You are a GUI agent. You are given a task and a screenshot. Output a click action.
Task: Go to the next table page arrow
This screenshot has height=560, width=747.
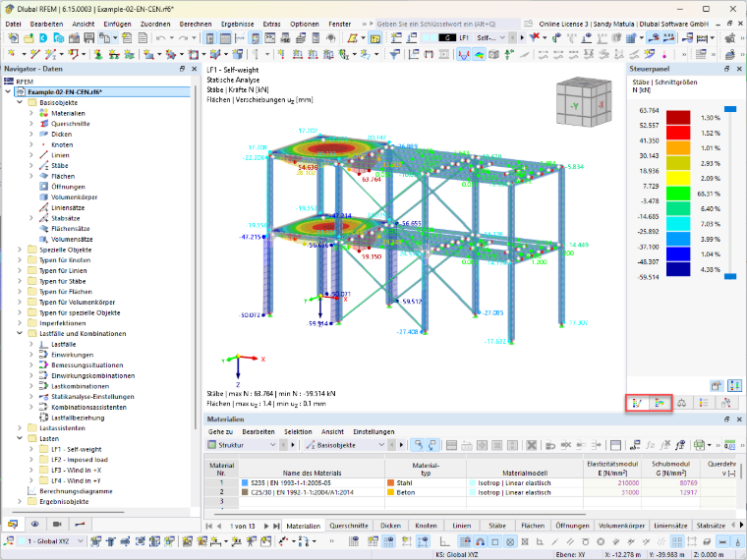pos(266,527)
